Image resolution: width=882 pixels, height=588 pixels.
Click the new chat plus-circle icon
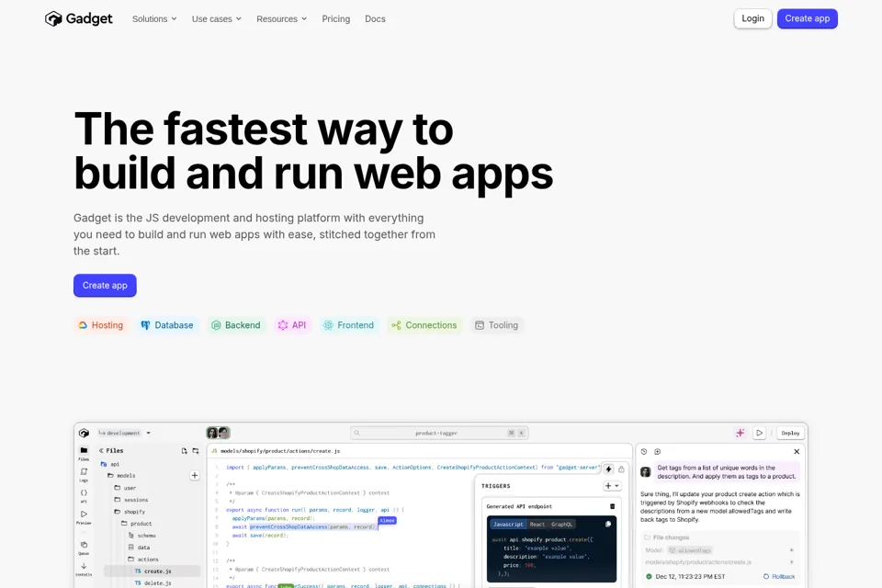[658, 451]
